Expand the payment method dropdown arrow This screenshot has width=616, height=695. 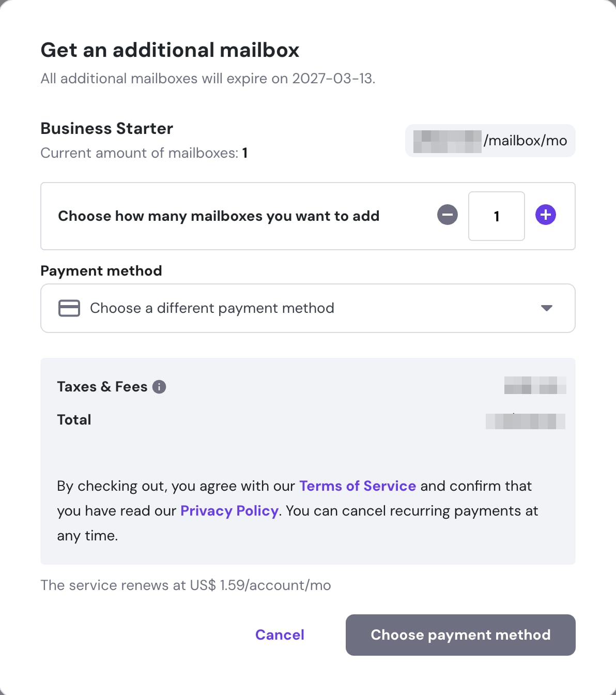[546, 308]
